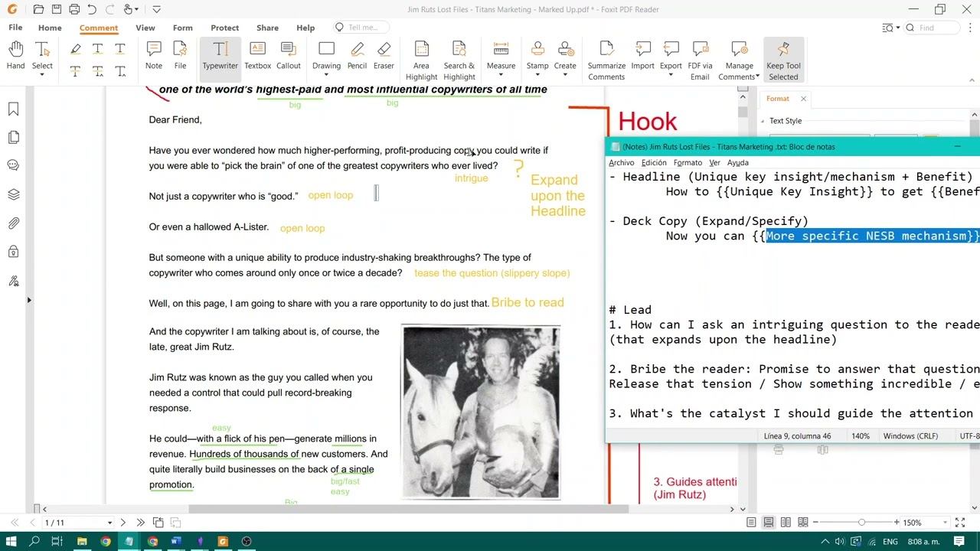Choose the Textbox tool

click(x=257, y=56)
